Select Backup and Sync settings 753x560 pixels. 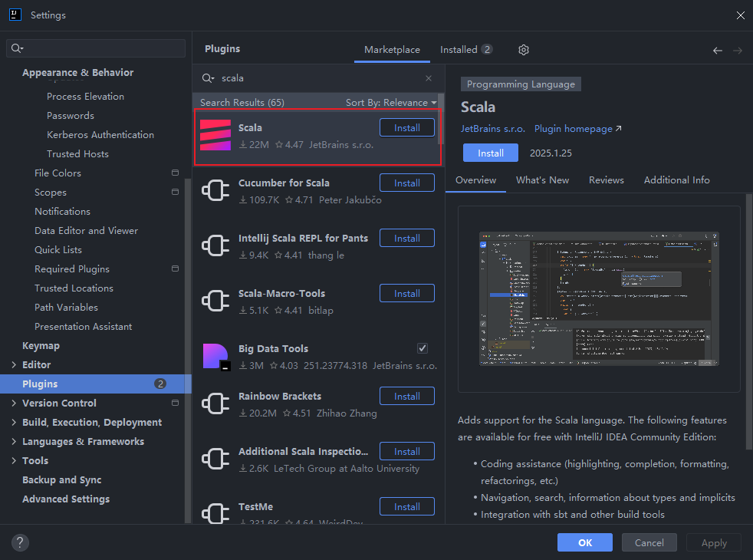tap(62, 479)
